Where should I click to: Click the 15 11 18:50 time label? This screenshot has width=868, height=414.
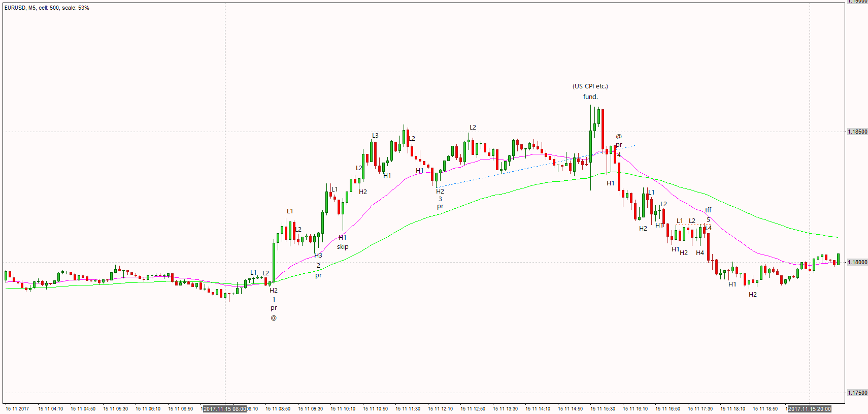click(x=765, y=409)
